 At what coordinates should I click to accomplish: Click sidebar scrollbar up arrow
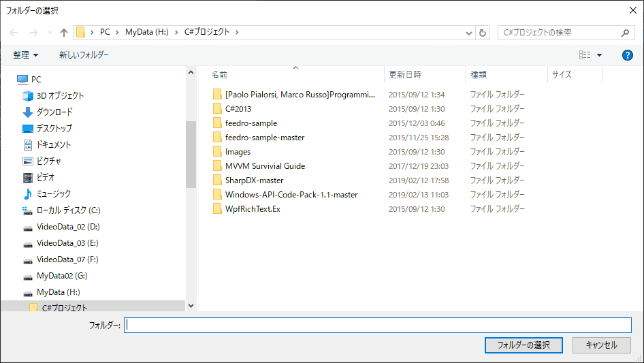tap(191, 72)
